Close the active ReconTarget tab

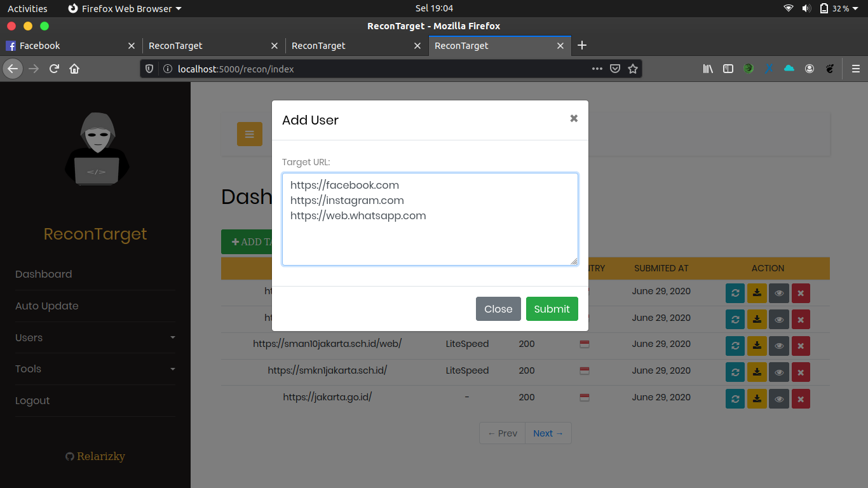pyautogui.click(x=560, y=46)
